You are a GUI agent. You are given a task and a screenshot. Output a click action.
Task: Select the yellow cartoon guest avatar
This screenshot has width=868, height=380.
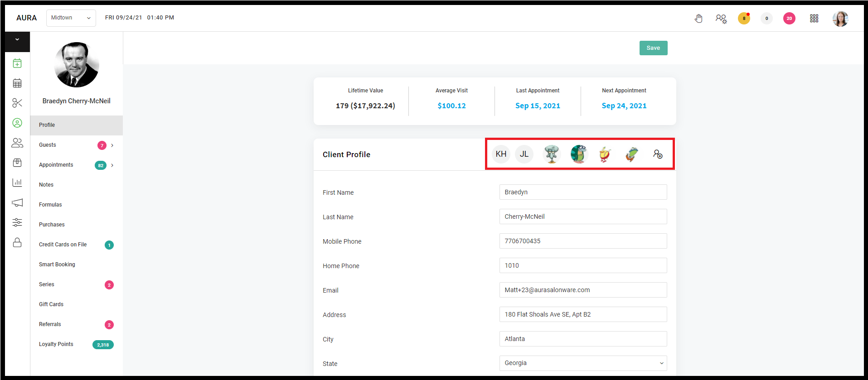605,154
